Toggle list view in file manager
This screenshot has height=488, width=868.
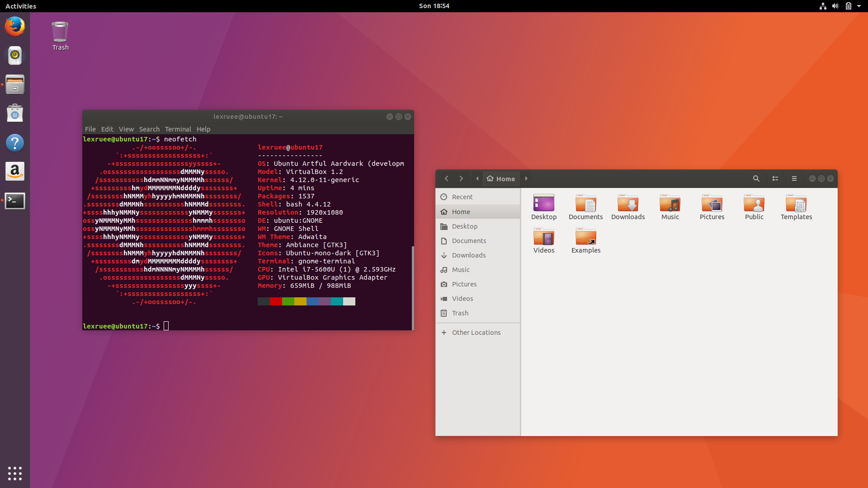pyautogui.click(x=775, y=178)
